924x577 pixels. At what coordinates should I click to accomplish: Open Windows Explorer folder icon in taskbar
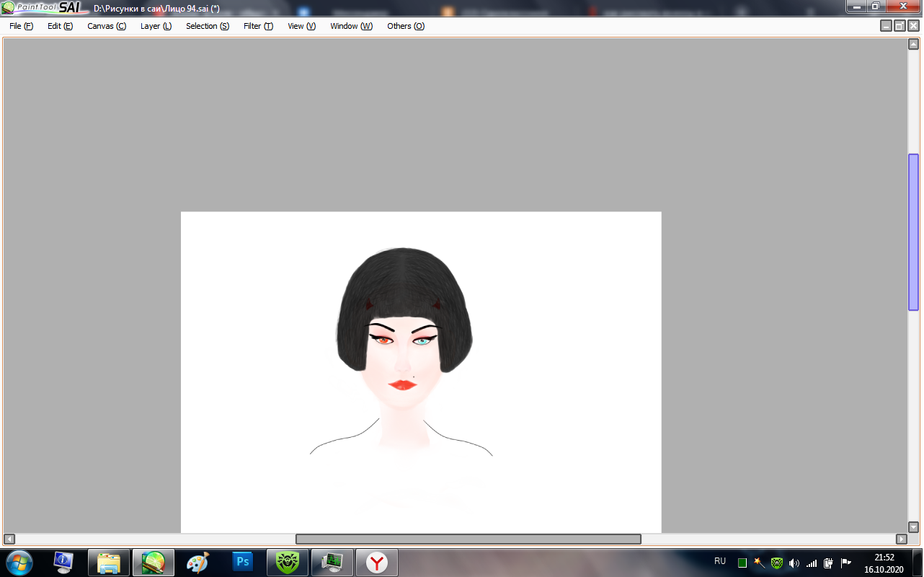point(108,562)
